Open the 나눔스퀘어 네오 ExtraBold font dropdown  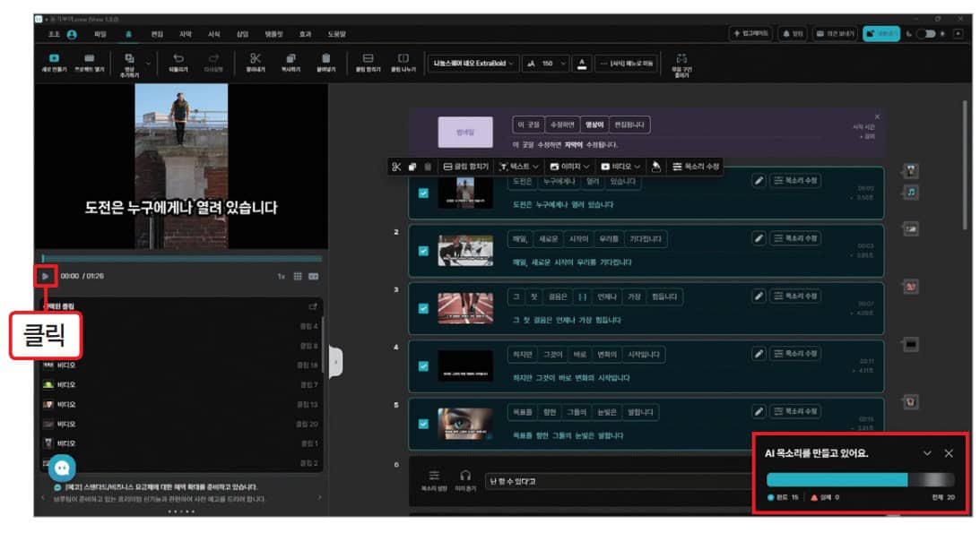473,63
